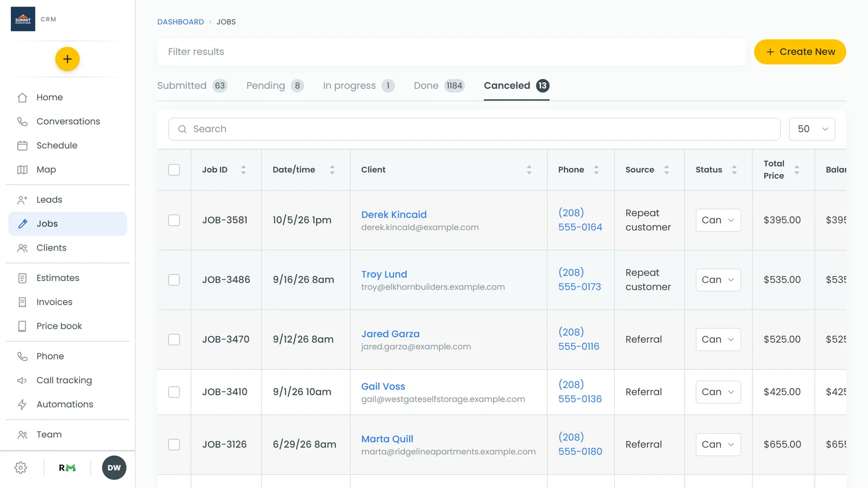Image resolution: width=868 pixels, height=488 pixels.
Task: Open Clients icon in sidebar
Action: [22, 248]
